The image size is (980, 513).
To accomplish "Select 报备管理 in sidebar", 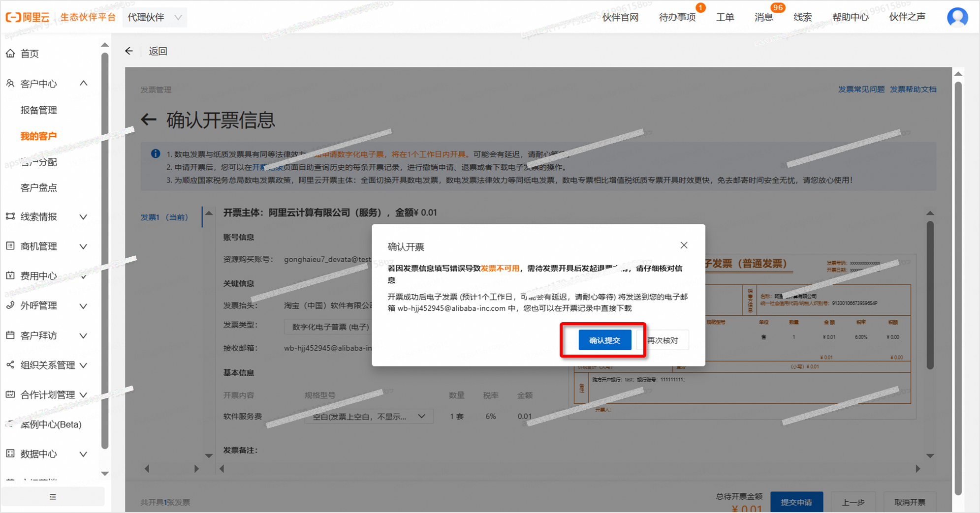I will coord(39,110).
